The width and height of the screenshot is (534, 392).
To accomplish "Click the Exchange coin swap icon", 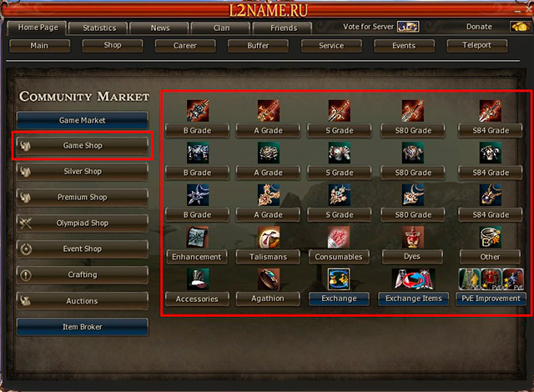I will pos(339,279).
